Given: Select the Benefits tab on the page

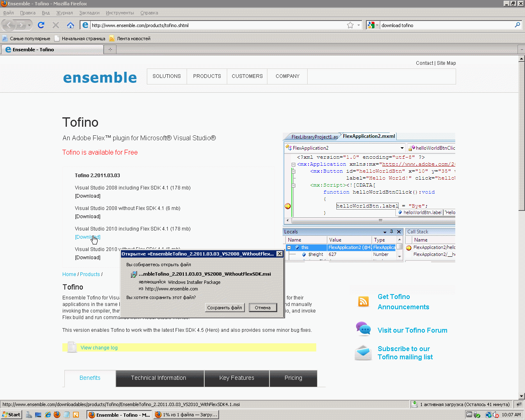Looking at the screenshot, I should [x=90, y=378].
